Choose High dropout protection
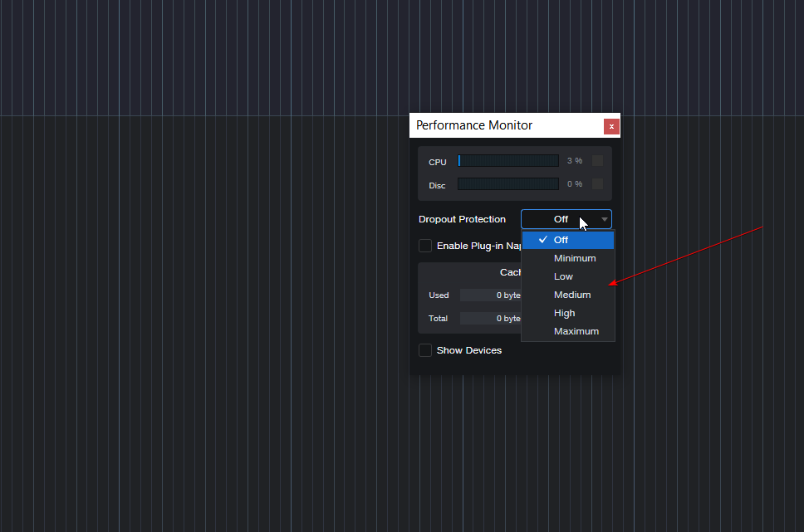Screen dimensions: 804x532 tap(567, 313)
